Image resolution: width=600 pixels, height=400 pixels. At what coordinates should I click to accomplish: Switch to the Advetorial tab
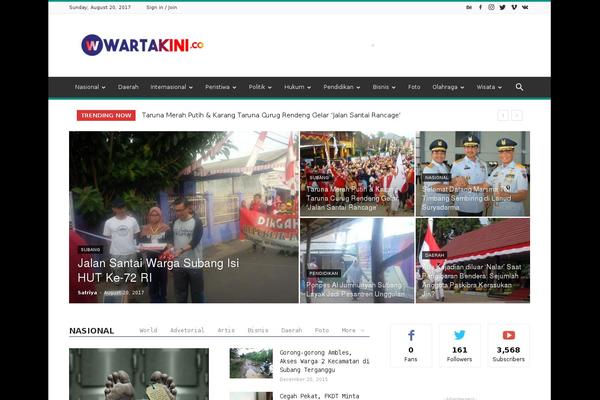[187, 330]
